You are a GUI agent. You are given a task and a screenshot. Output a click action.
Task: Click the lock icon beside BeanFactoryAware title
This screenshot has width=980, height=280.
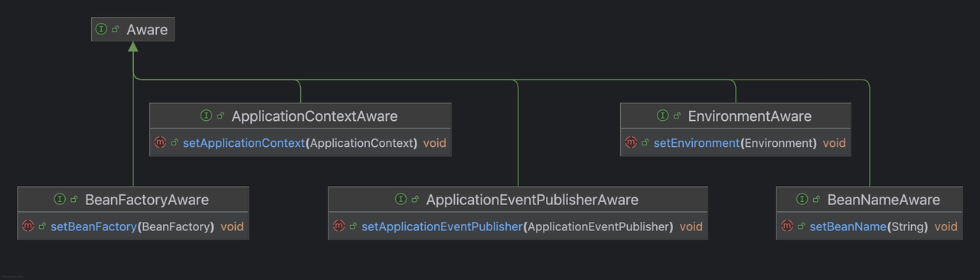(x=74, y=199)
